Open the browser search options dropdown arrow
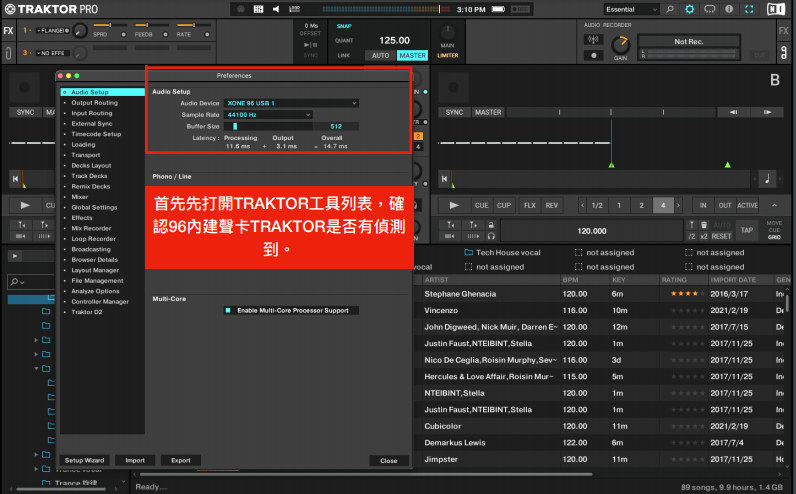Viewport: 796px width, 494px height. (x=22, y=282)
